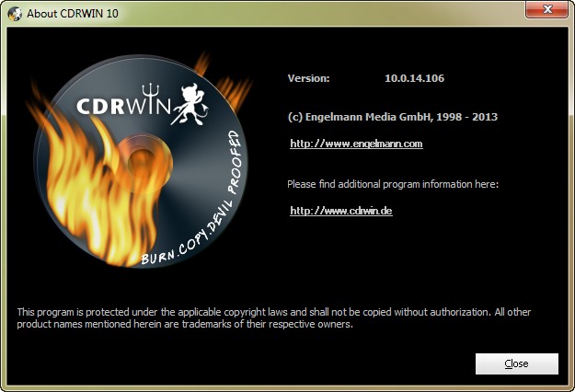Click the 'About CDRWIN 10' title text
This screenshot has width=575, height=392.
point(73,14)
